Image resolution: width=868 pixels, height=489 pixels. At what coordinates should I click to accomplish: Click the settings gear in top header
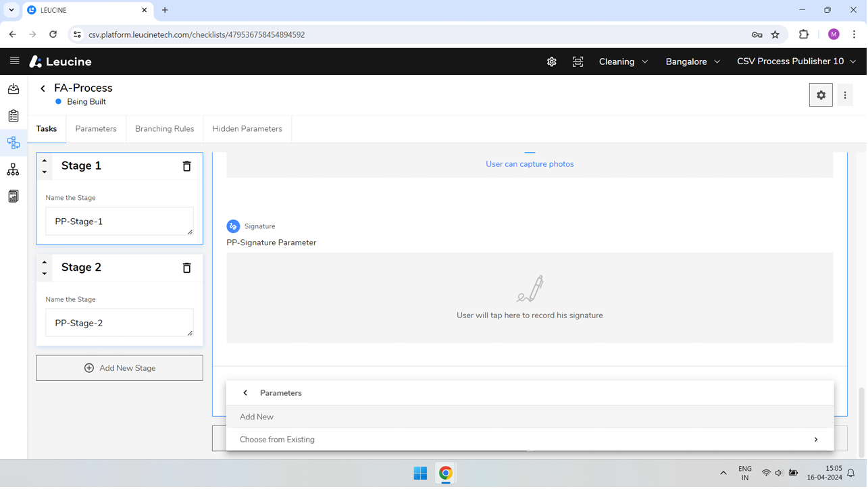click(552, 61)
